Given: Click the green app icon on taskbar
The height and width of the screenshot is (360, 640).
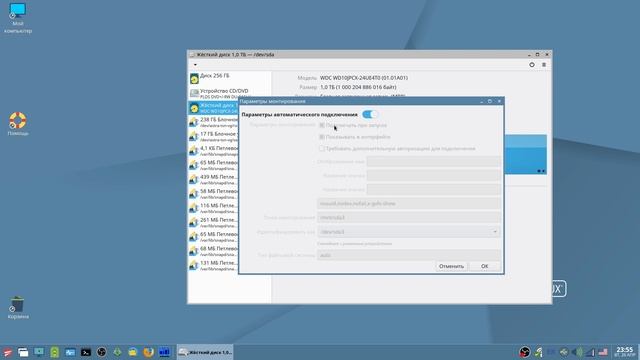Looking at the screenshot, I should [x=54, y=352].
